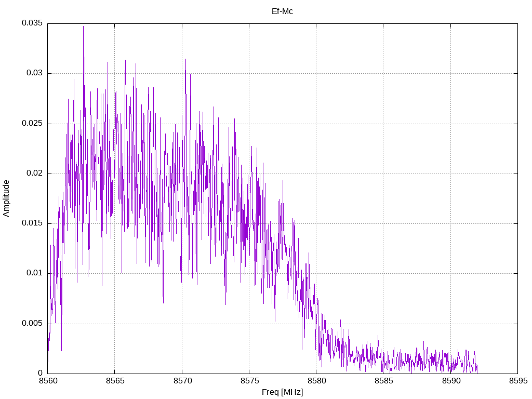Click the 0.005 y-axis tick label
This screenshot has width=532, height=399.
[x=32, y=323]
